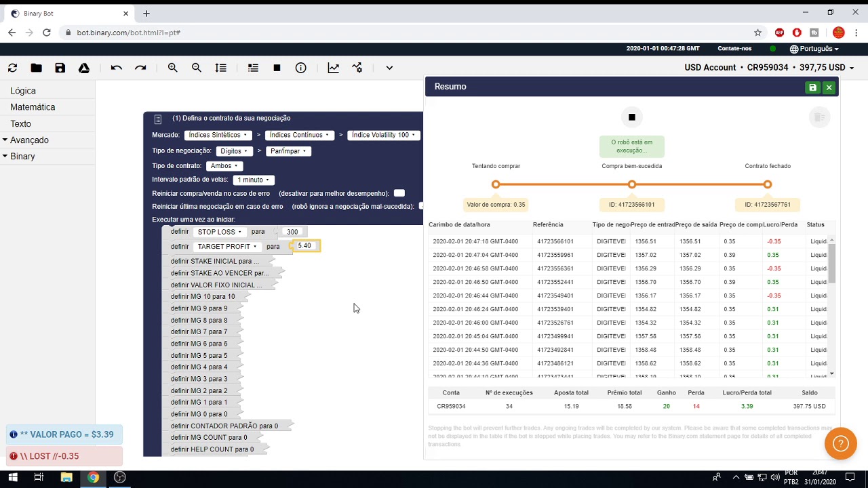The image size is (868, 488).
Task: Select the Lógica toolbox category
Action: click(23, 91)
